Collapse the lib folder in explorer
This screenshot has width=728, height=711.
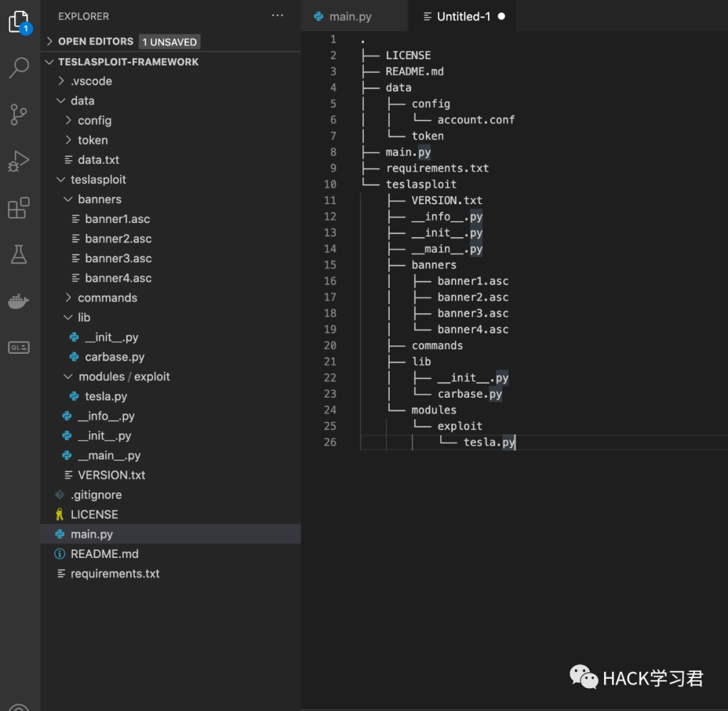68,317
